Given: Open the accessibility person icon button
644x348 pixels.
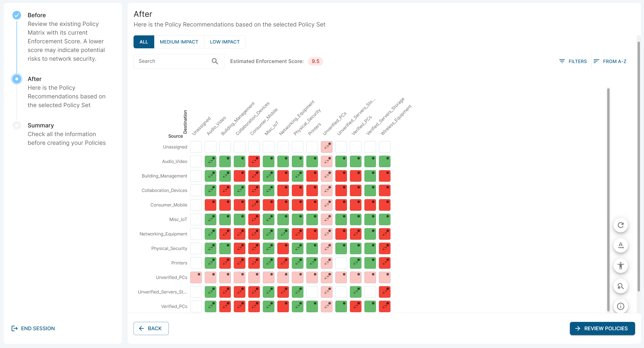Looking at the screenshot, I should tap(621, 266).
